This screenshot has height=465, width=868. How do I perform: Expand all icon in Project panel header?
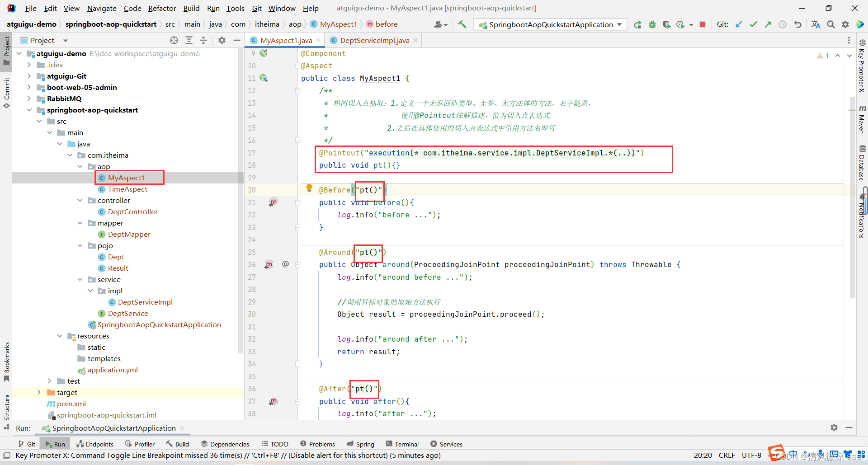[189, 40]
